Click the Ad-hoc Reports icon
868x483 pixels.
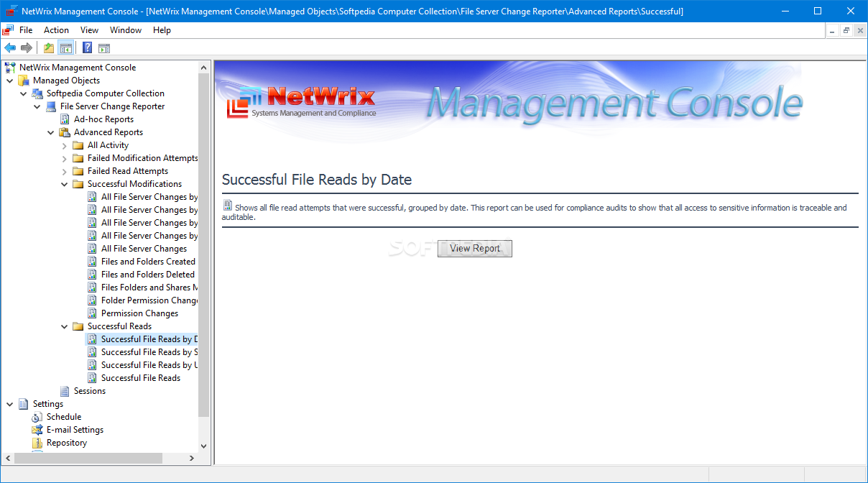[x=65, y=119]
